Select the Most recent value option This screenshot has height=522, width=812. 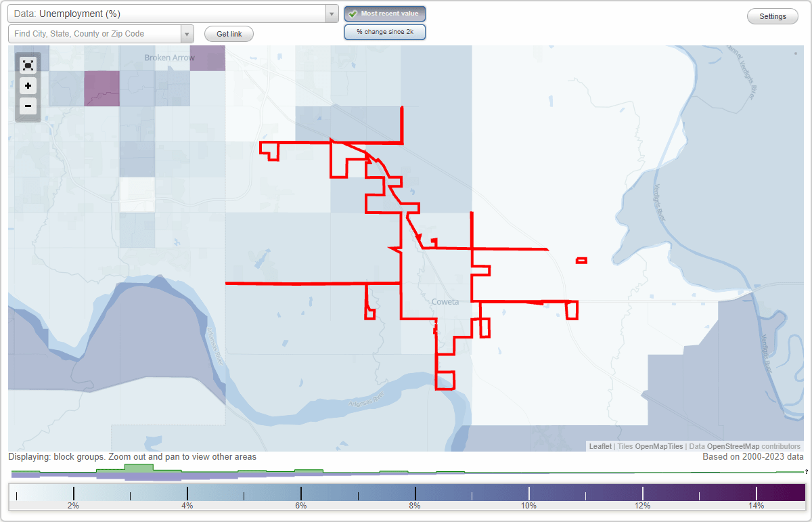(385, 14)
